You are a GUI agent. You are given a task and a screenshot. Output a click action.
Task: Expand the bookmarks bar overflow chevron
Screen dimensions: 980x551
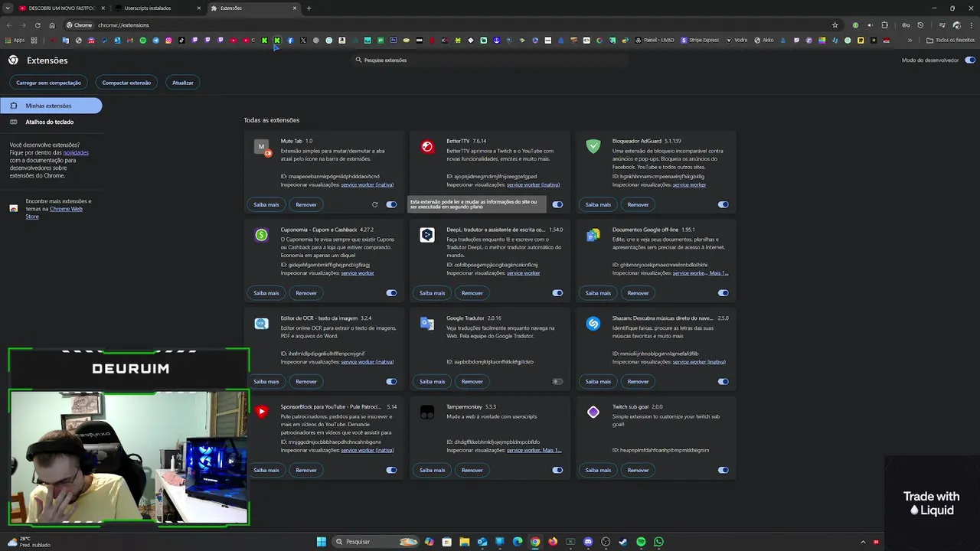tap(910, 40)
